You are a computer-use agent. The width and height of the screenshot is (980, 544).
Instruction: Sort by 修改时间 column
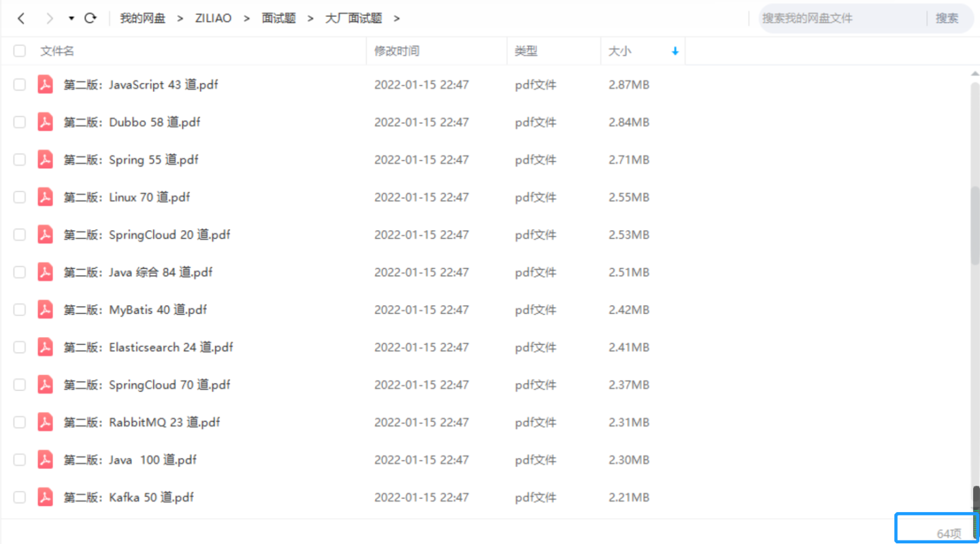point(397,51)
